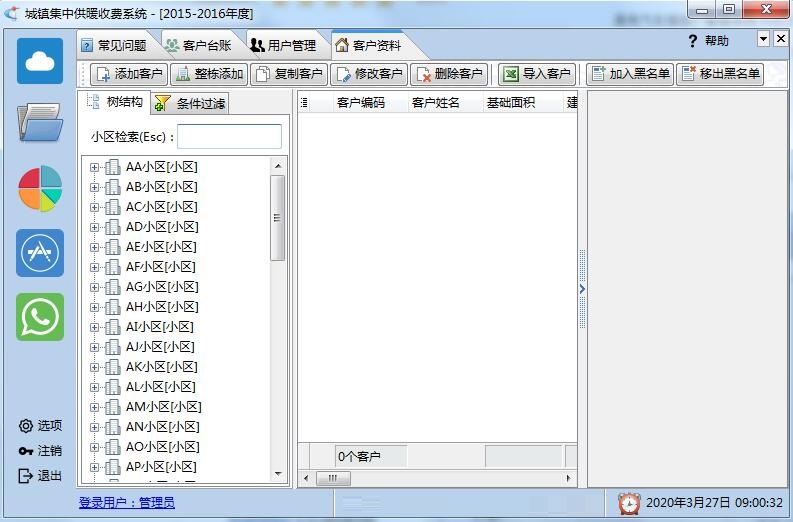Click the alarm clock status icon
This screenshot has width=793, height=522.
click(x=629, y=503)
